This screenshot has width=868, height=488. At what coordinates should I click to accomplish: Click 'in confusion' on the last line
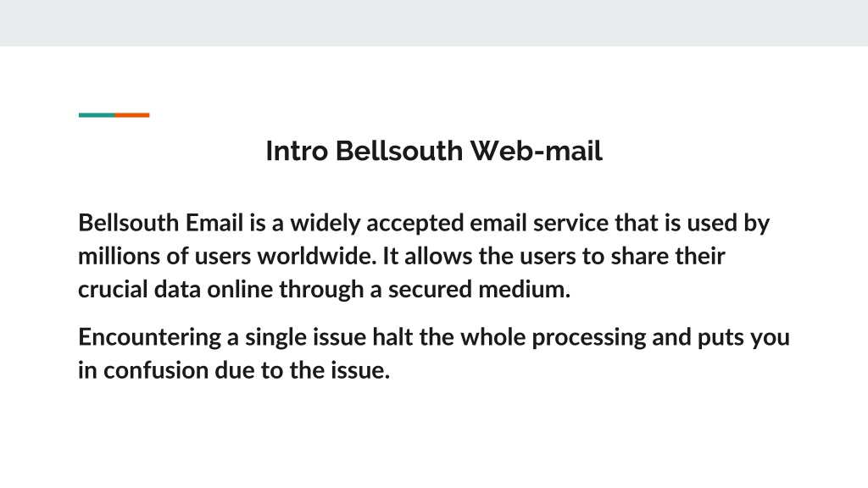click(143, 370)
